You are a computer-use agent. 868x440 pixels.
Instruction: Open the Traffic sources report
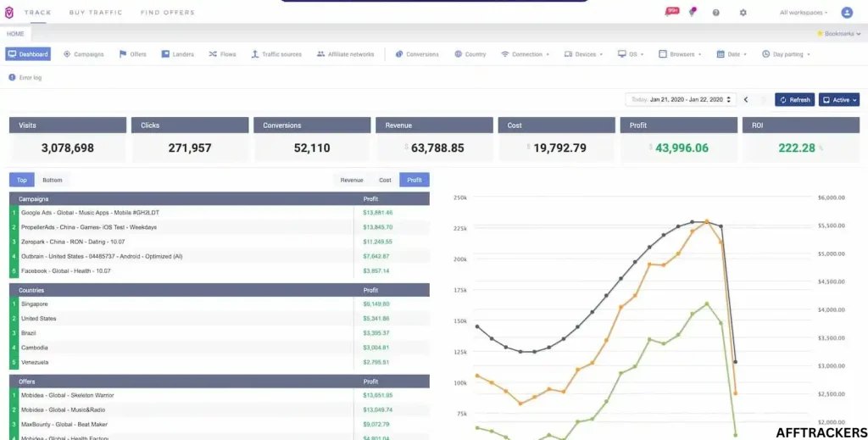tap(276, 54)
